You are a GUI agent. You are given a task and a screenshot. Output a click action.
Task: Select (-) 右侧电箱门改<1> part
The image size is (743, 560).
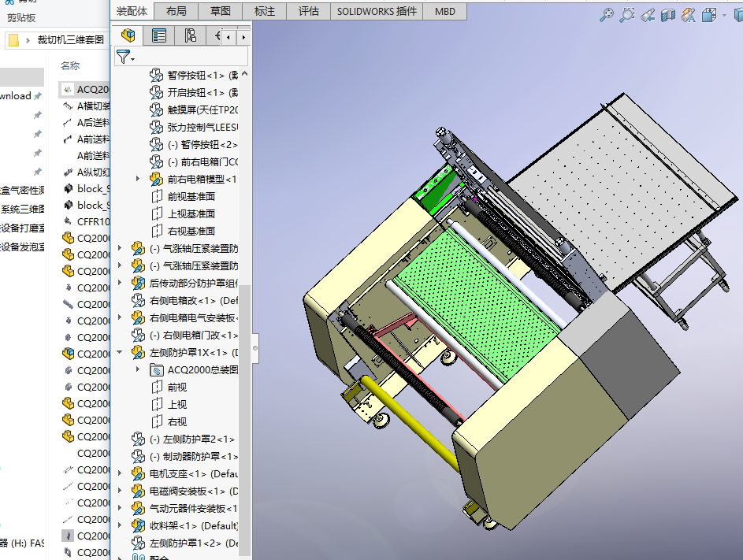184,336
